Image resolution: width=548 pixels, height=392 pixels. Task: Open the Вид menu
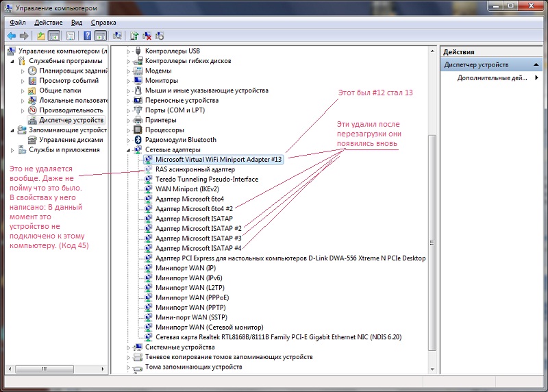tap(77, 23)
